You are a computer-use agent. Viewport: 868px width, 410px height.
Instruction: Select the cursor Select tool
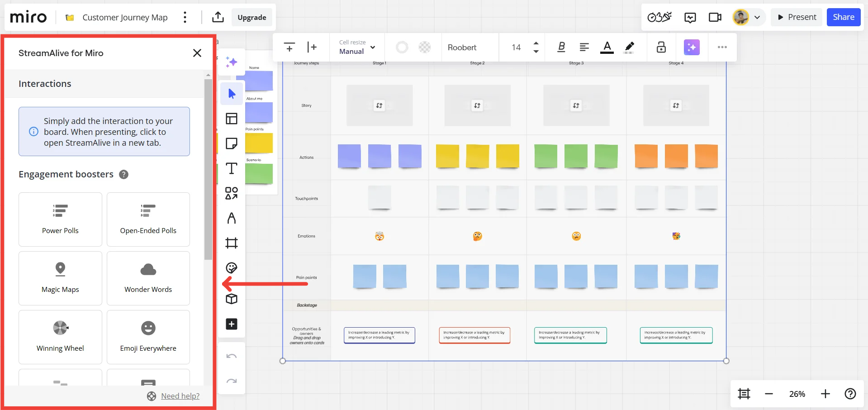(x=232, y=94)
